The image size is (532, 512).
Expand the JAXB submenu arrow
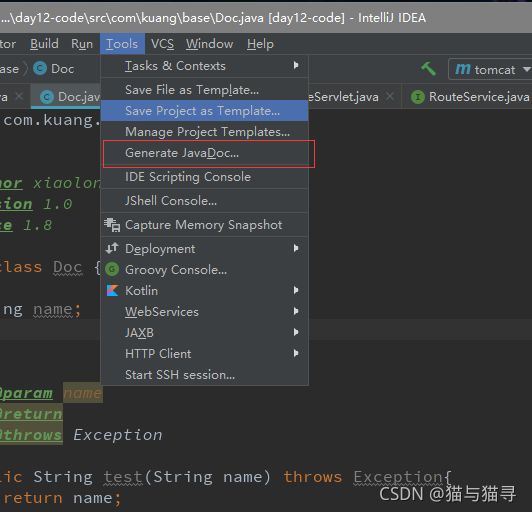click(x=296, y=332)
